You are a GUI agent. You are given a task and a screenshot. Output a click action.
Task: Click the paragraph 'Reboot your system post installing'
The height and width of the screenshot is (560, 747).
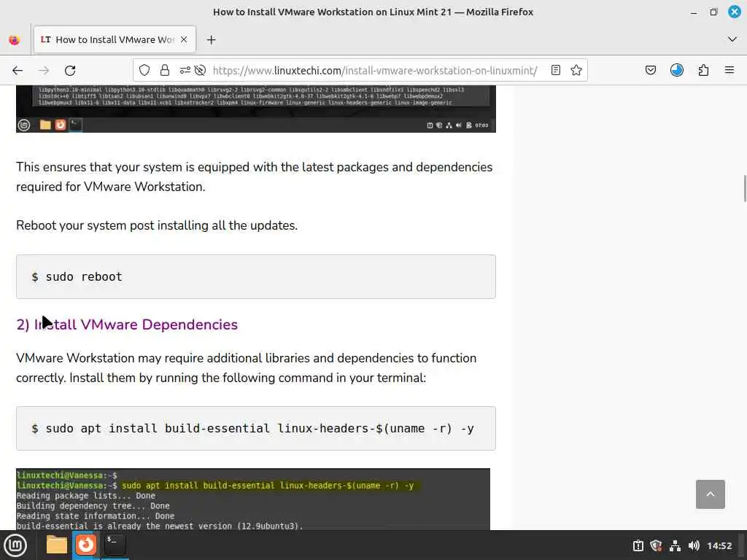point(157,225)
